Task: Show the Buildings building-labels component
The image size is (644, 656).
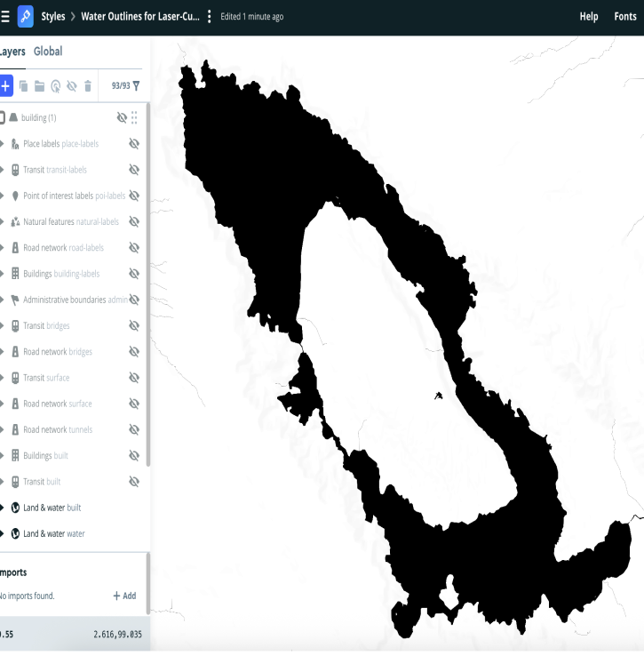Action: point(134,274)
